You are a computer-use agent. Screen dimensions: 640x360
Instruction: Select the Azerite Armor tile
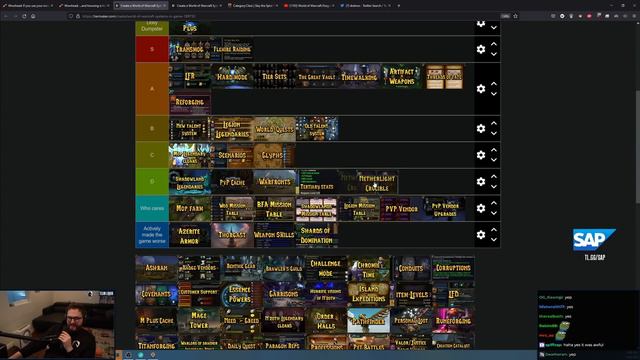(190, 235)
